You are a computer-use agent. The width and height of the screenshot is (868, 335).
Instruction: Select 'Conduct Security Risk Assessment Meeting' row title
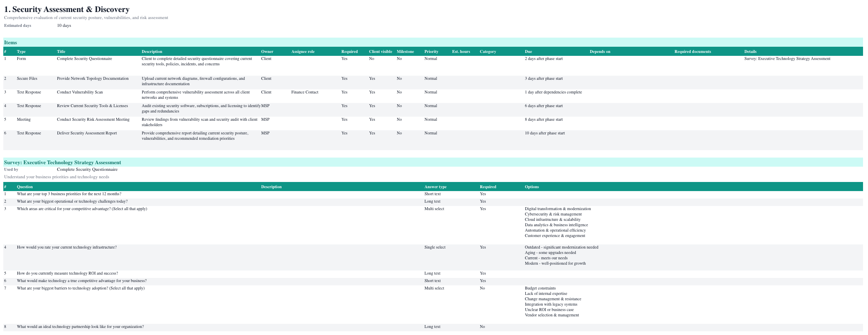coord(93,120)
